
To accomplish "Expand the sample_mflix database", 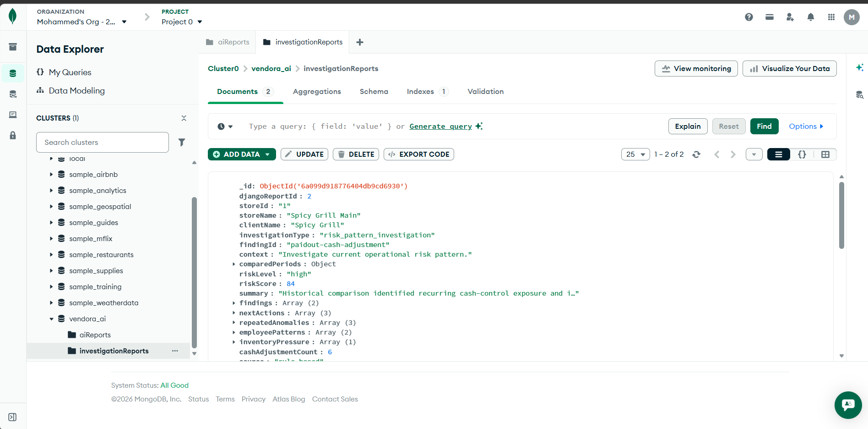I will click(x=51, y=239).
